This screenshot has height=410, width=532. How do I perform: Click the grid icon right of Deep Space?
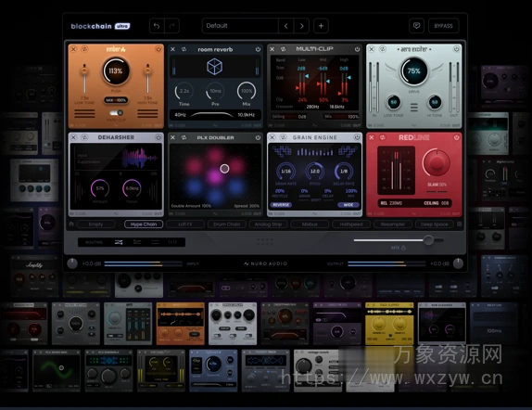tap(460, 224)
